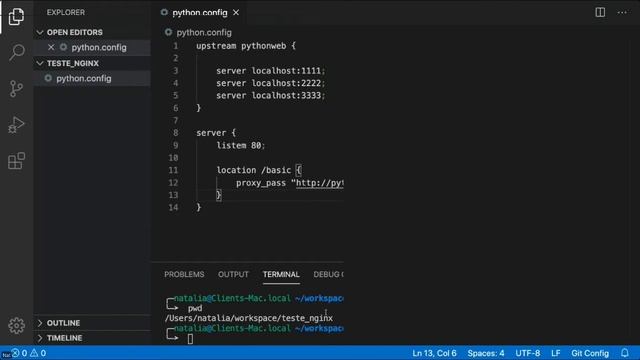Change language mode Git Config
The image size is (640, 360).
click(590, 353)
